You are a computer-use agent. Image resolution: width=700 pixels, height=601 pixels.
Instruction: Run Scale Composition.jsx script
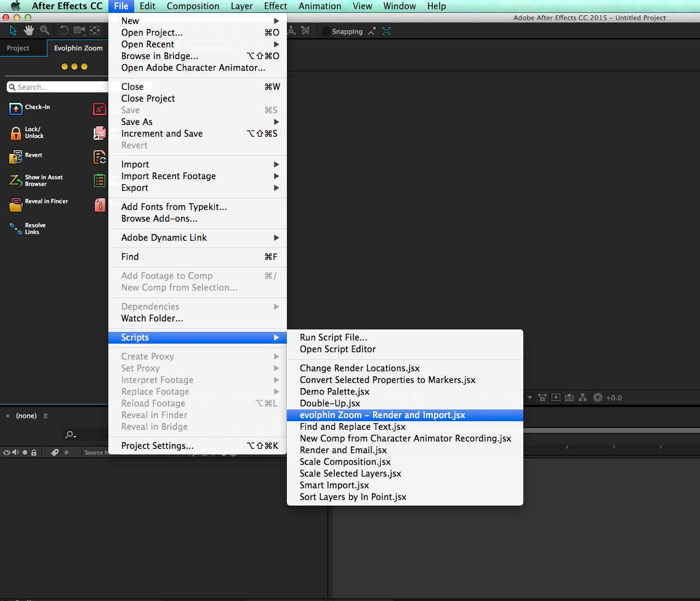tap(405, 462)
